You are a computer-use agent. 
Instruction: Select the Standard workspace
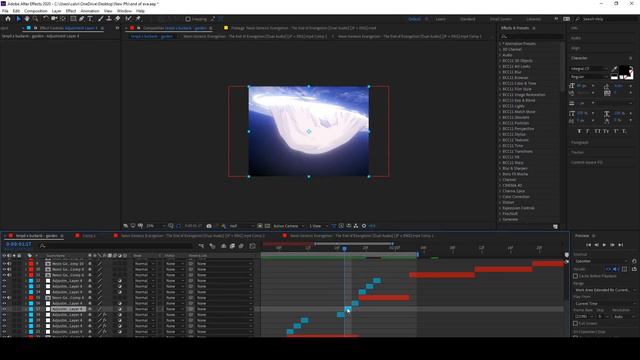pos(468,19)
